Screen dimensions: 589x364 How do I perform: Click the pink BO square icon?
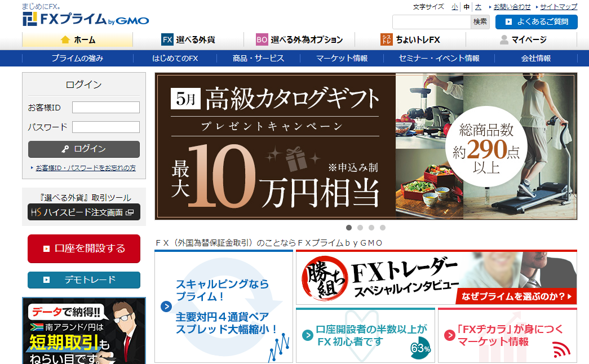[x=262, y=39]
